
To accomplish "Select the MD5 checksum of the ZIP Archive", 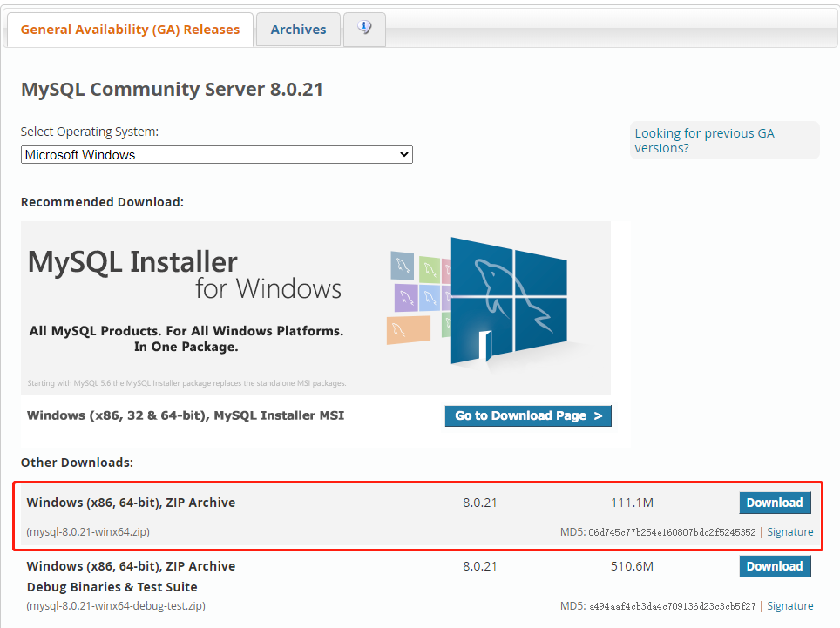I will [x=674, y=531].
